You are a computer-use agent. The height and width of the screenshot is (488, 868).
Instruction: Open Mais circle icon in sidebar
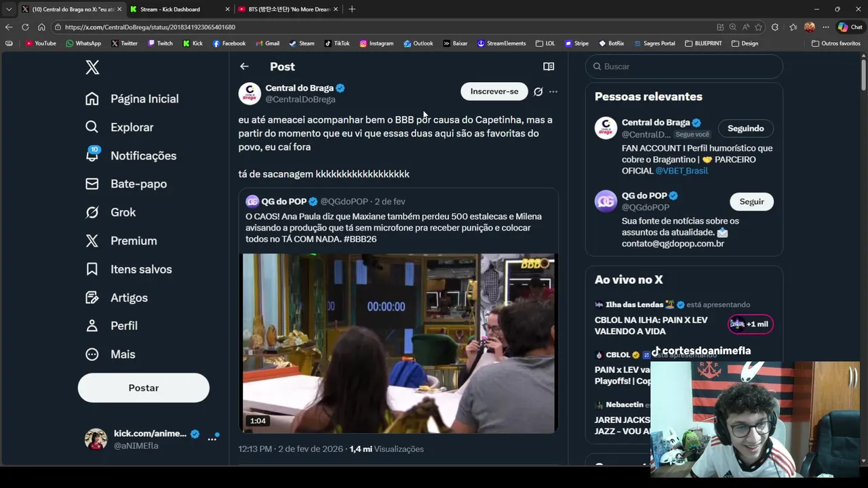92,354
